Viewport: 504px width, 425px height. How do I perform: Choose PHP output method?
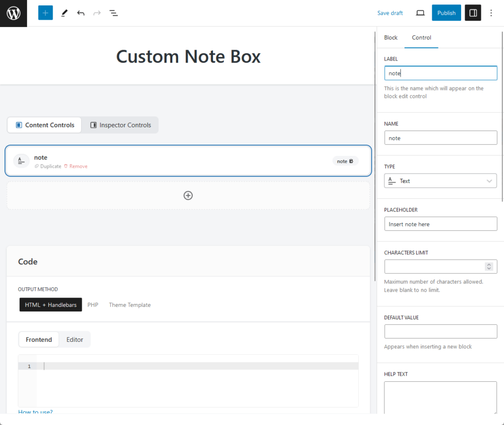pos(93,305)
